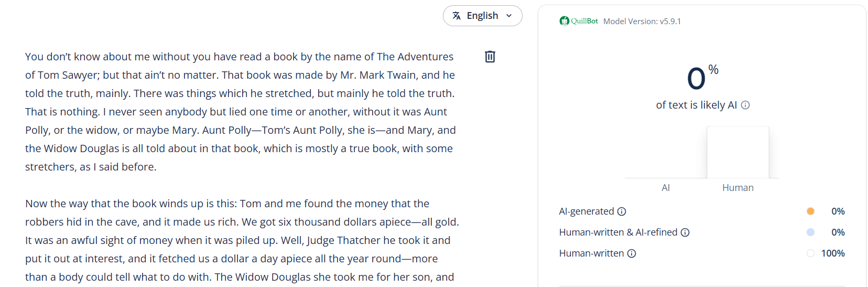Screen dimensions: 868x287
Task: Click the AI-generated label row
Action: [587, 211]
